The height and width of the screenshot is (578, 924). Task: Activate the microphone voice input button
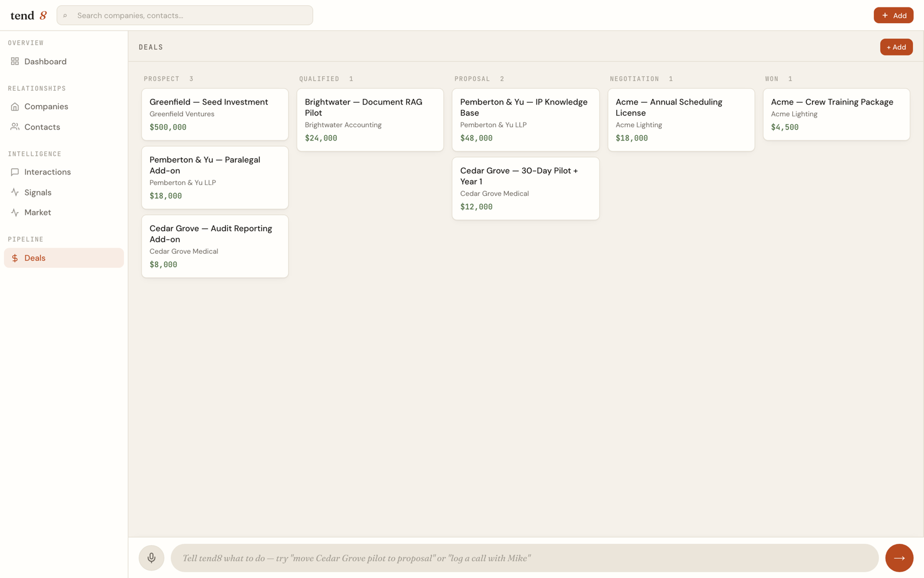pyautogui.click(x=151, y=558)
